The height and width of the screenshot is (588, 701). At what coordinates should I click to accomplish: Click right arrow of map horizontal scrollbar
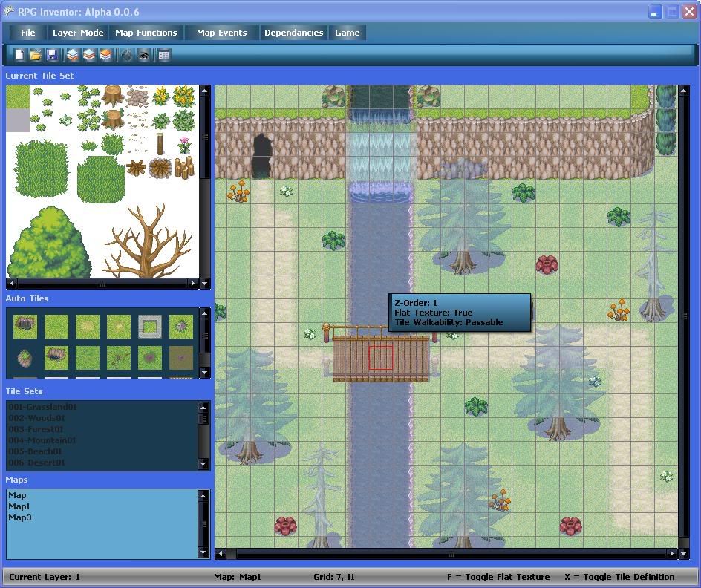pos(672,554)
